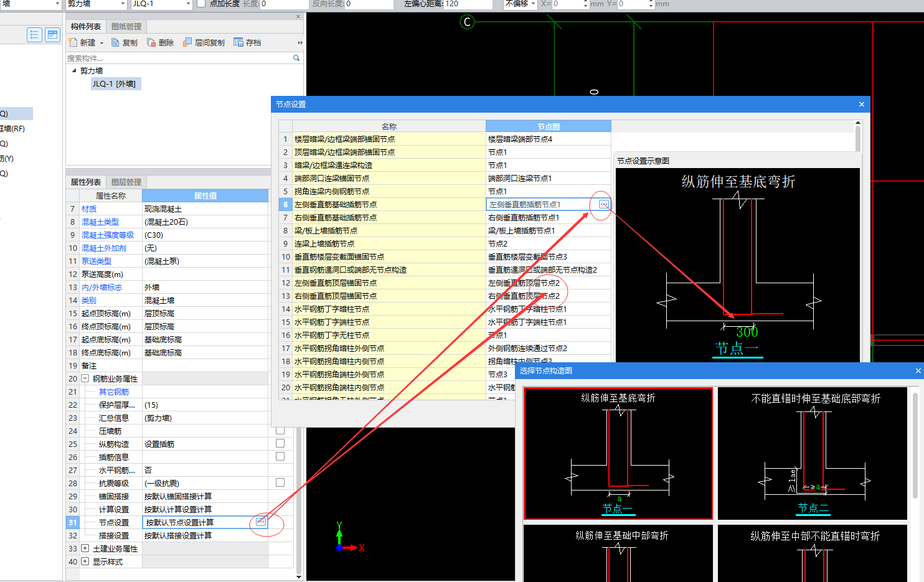
Task: Click the search magnifier in 搜索构件 box
Action: [x=296, y=58]
